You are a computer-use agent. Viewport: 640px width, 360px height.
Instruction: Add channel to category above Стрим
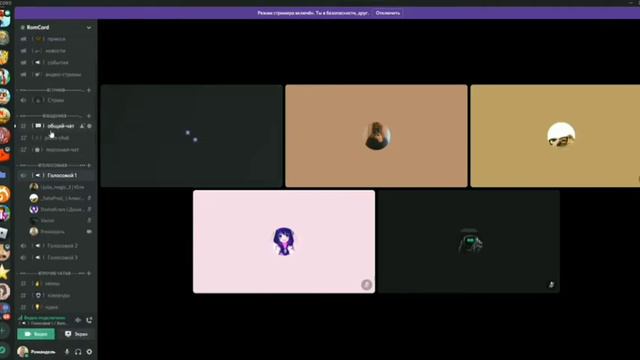pyautogui.click(x=89, y=90)
